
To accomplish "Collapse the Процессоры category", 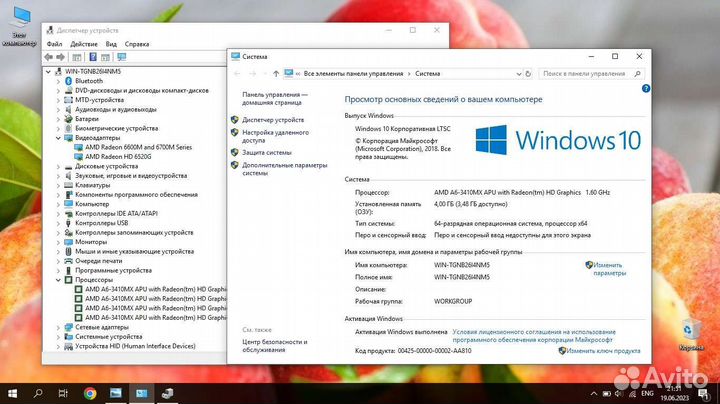I will coord(58,280).
